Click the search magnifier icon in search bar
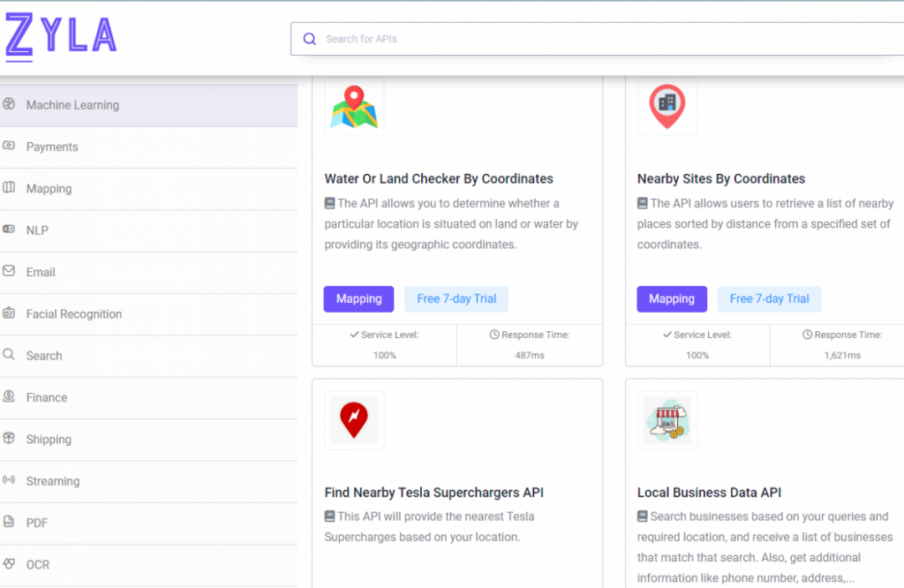Screen dimensions: 904x588 (x=310, y=39)
